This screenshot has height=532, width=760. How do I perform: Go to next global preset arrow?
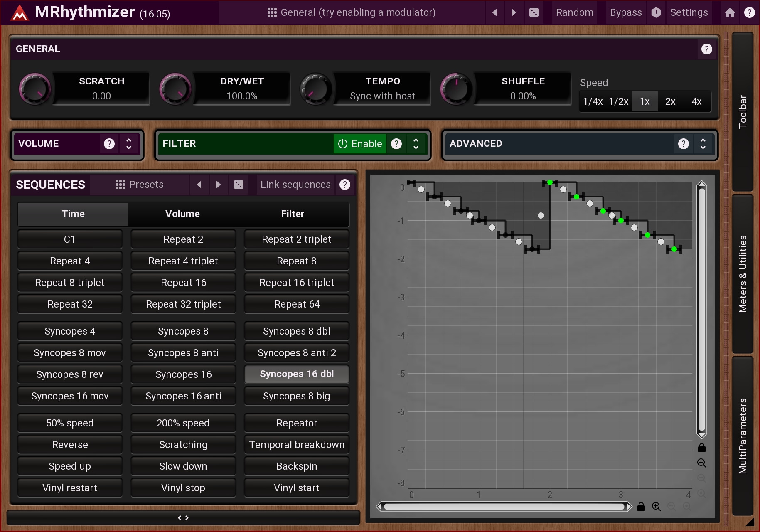click(x=514, y=12)
